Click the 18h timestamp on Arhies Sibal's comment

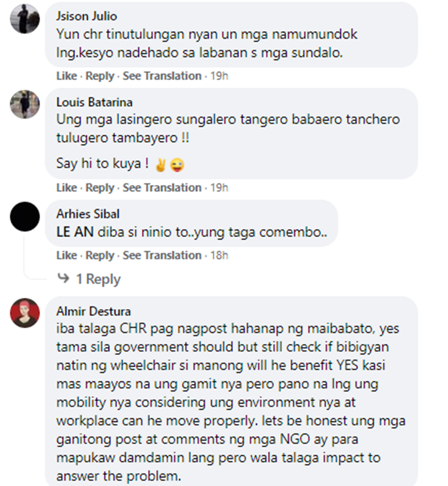point(219,256)
